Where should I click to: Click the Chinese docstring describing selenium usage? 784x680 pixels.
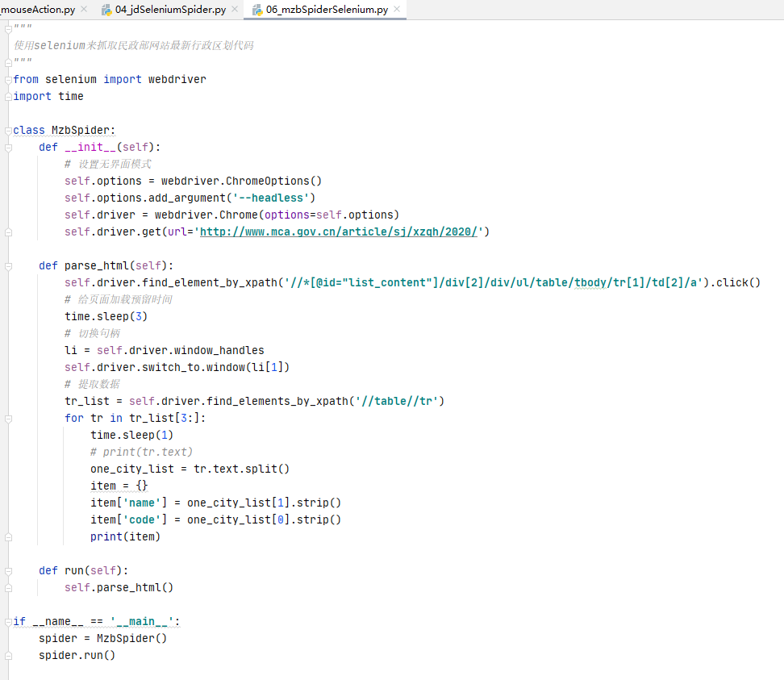click(x=134, y=45)
